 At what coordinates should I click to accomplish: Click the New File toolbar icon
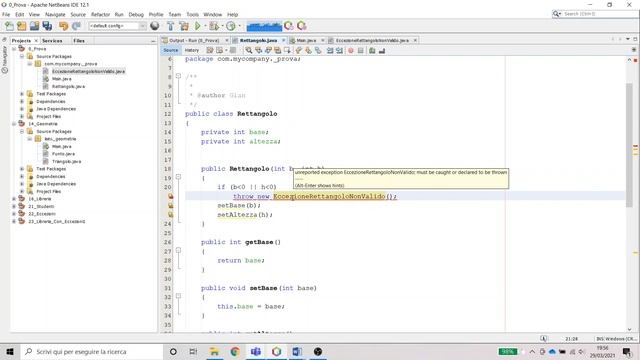point(9,26)
